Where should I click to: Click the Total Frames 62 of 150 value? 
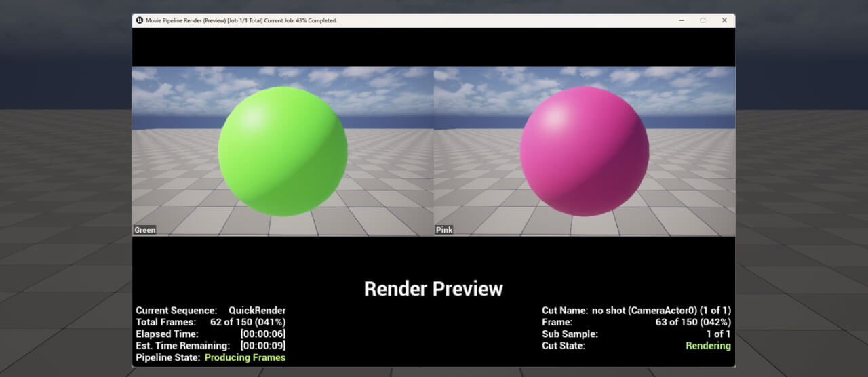coord(248,322)
